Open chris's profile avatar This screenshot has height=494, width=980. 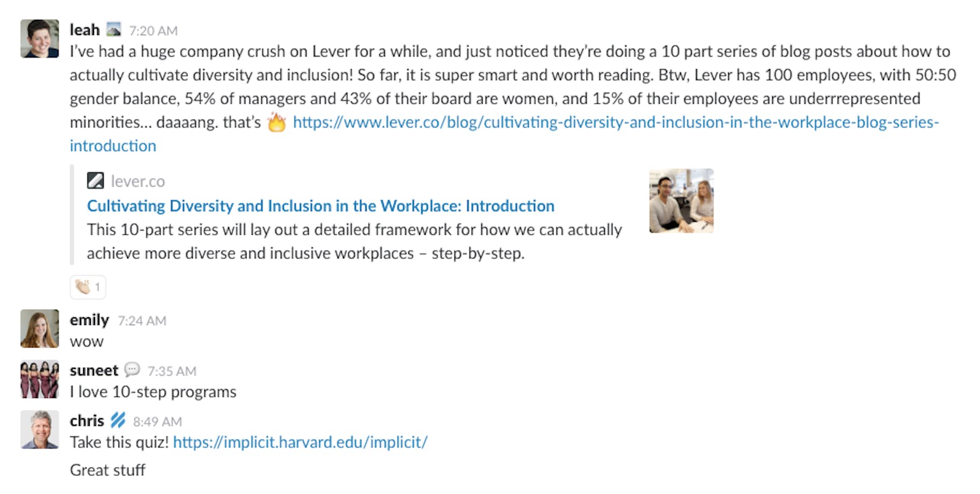click(x=40, y=430)
